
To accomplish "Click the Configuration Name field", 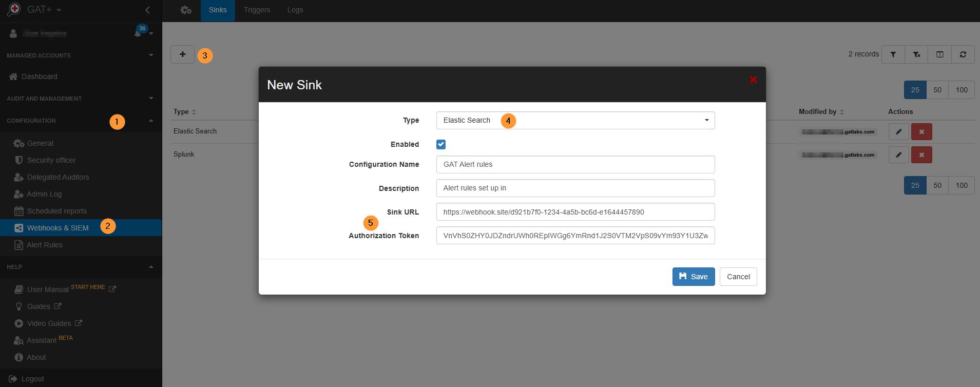I will (x=575, y=165).
